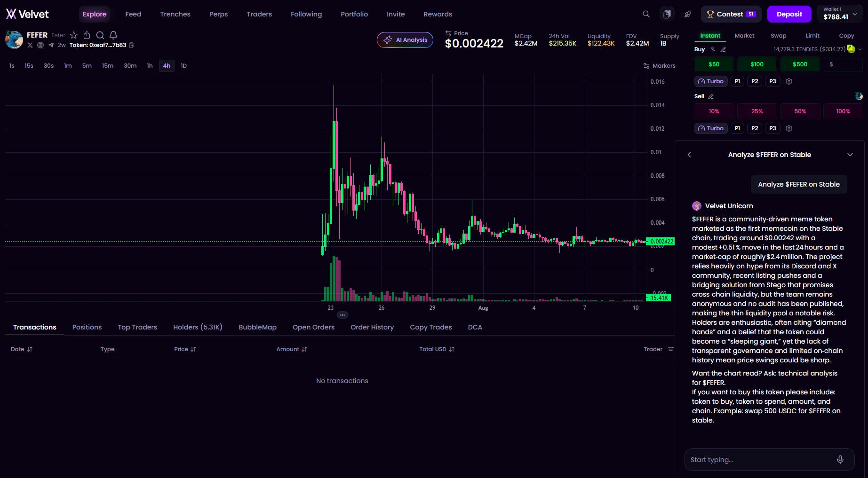Open the TENDIES pay-token dropdown
The width and height of the screenshot is (868, 478).
click(x=860, y=49)
